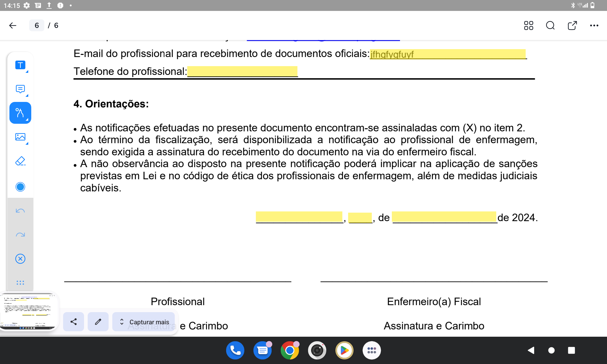Screen dimensions: 607x364
Task: Expand the Comment tool options corner arrow
Action: point(27,96)
